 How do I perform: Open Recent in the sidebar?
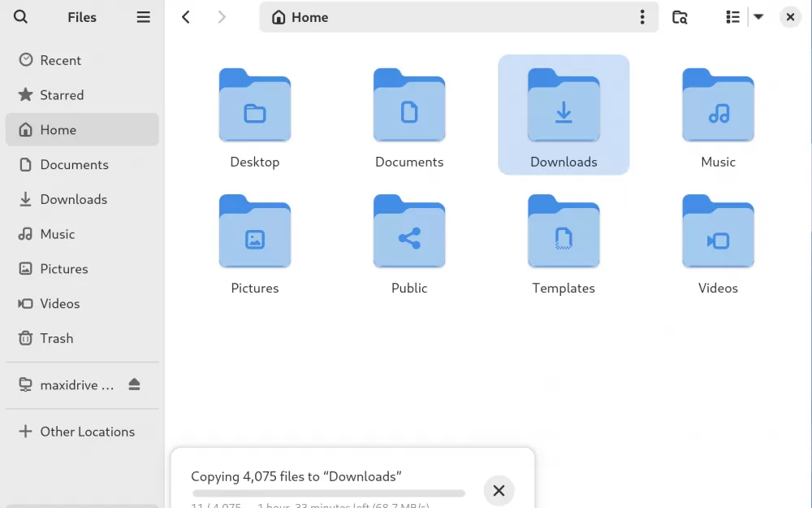point(82,60)
